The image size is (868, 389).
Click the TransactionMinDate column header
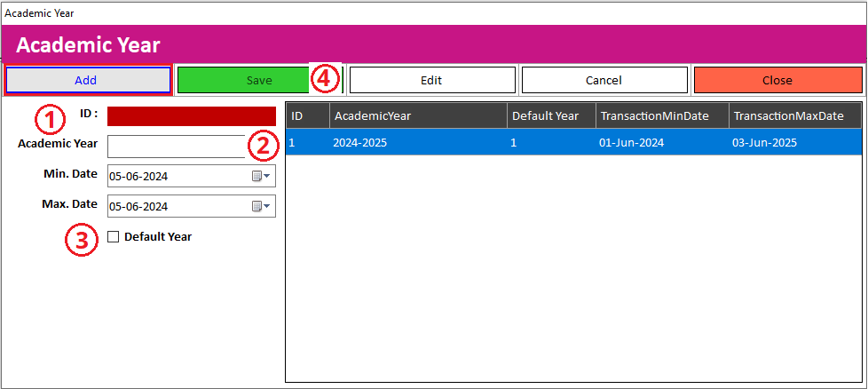point(661,116)
